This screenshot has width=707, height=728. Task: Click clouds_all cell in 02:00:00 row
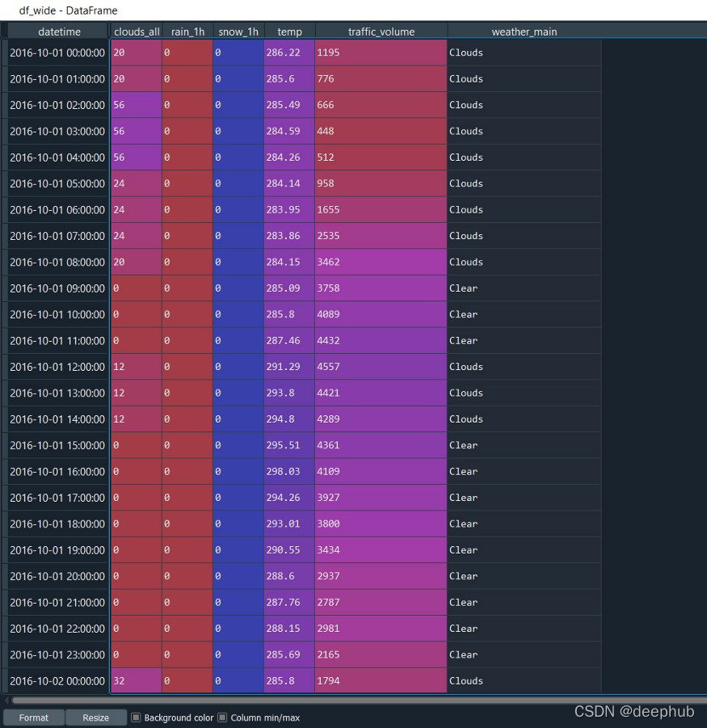point(137,105)
